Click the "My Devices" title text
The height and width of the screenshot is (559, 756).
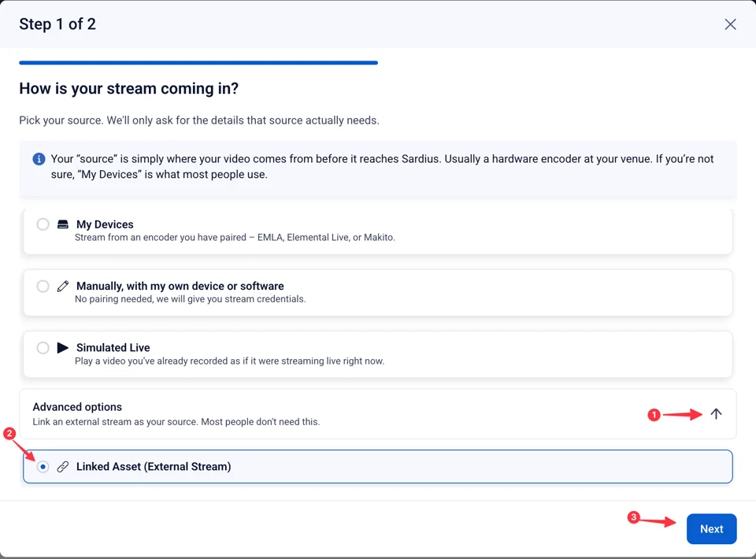(105, 224)
